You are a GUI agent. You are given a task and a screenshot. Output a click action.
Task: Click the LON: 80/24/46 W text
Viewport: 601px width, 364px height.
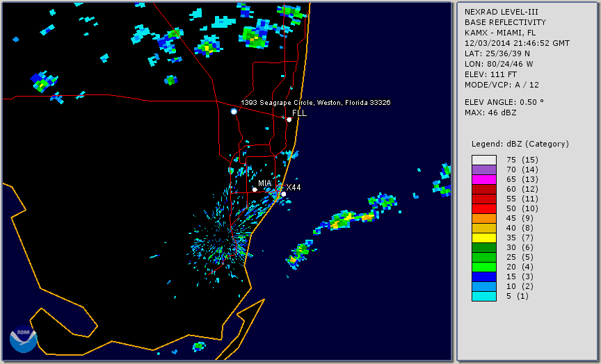pyautogui.click(x=499, y=64)
